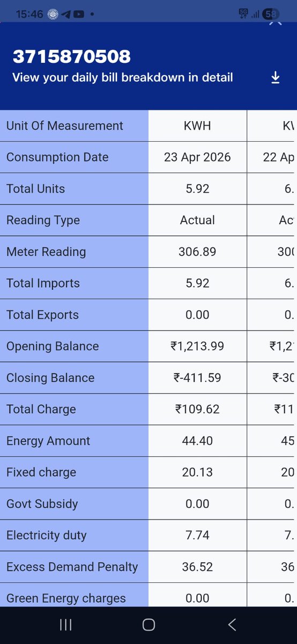This screenshot has width=297, height=644.
Task: Open the recent apps button
Action: point(66,624)
